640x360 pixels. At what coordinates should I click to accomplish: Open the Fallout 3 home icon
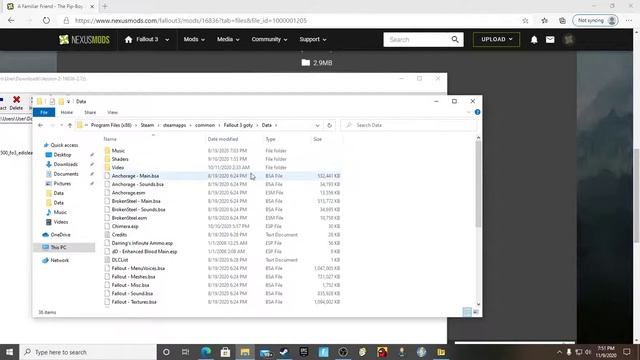click(x=129, y=39)
